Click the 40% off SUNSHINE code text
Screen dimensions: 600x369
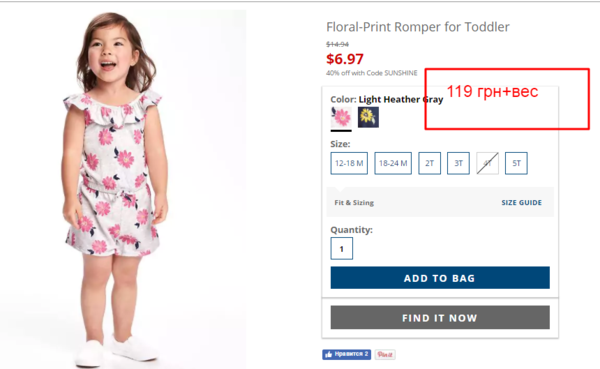click(372, 73)
